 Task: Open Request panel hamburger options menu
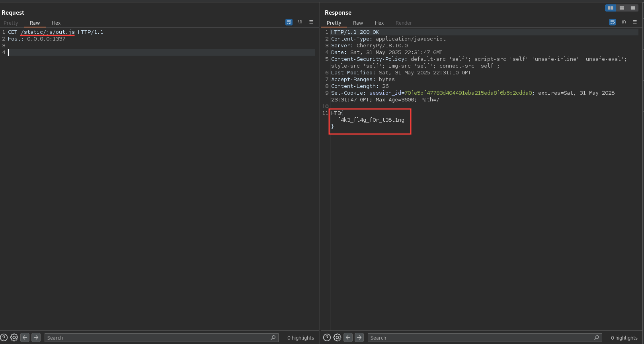pyautogui.click(x=311, y=22)
